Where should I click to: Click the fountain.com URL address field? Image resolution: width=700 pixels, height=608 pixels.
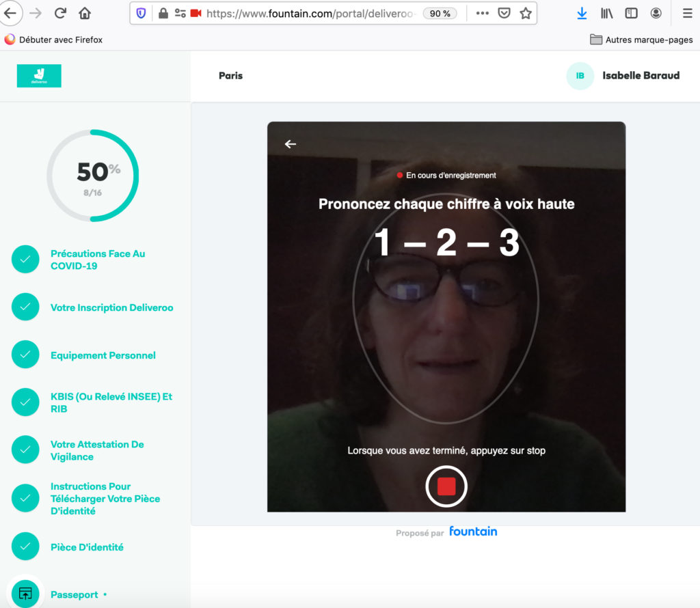pos(310,14)
